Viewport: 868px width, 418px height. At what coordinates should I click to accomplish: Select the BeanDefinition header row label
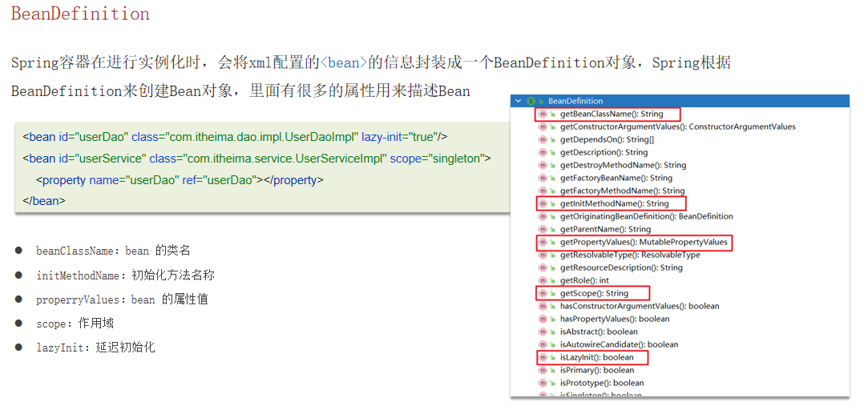pyautogui.click(x=575, y=101)
